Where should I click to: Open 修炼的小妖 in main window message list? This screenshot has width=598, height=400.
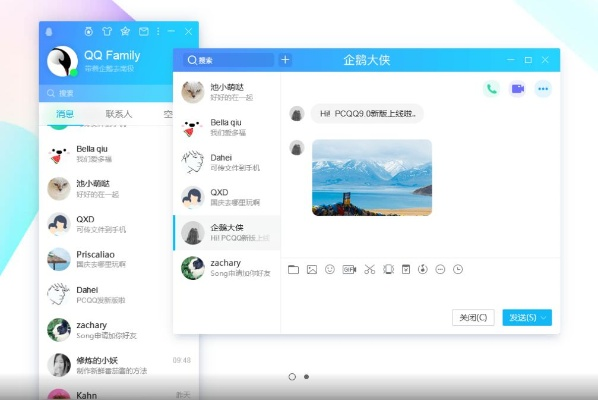(x=119, y=365)
